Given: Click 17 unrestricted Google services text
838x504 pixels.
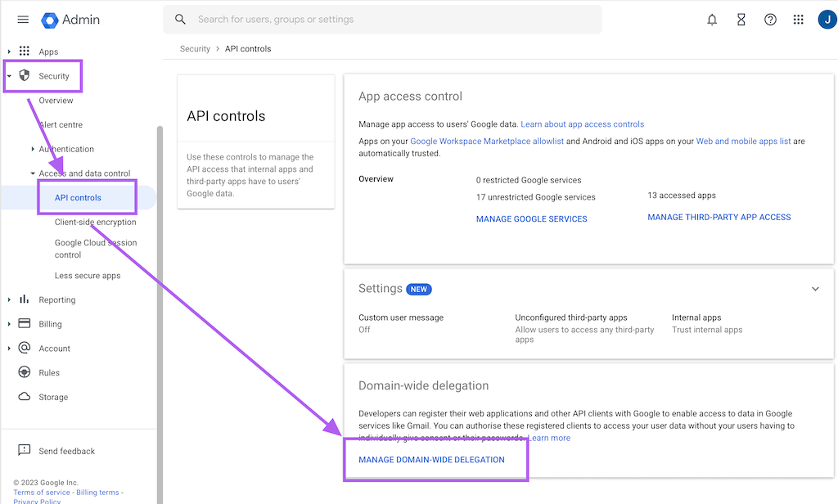Looking at the screenshot, I should coord(535,197).
